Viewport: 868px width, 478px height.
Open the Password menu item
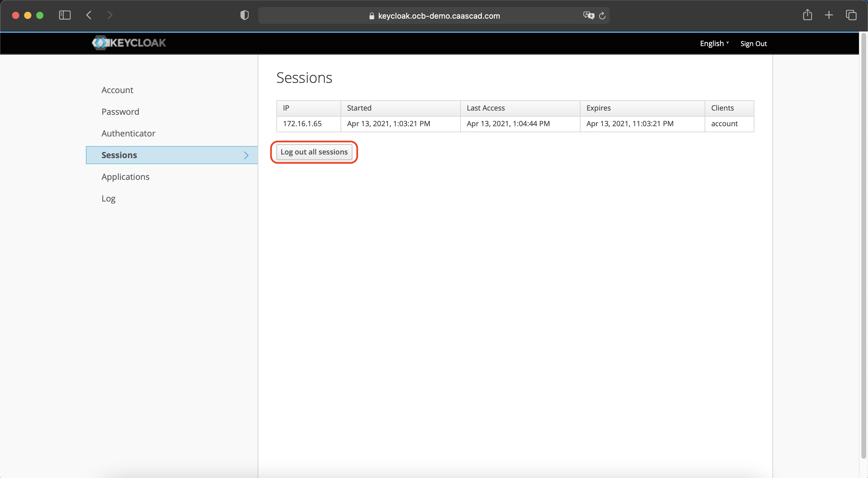click(120, 111)
